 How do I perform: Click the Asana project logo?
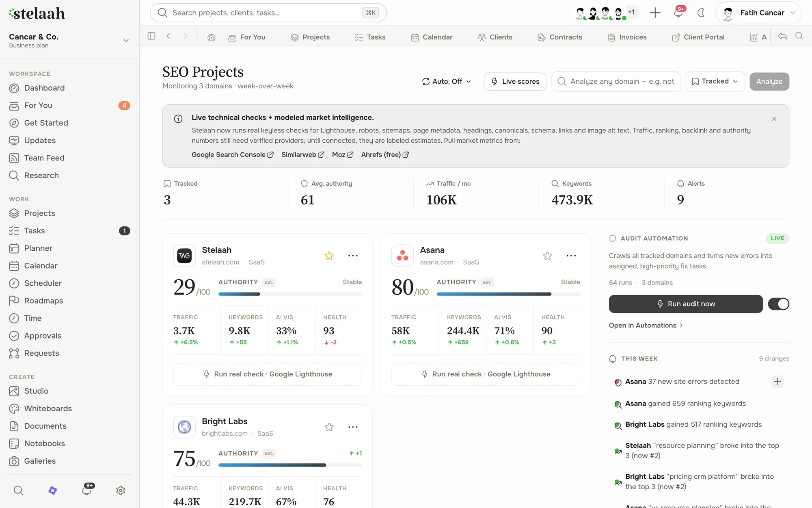pyautogui.click(x=402, y=256)
